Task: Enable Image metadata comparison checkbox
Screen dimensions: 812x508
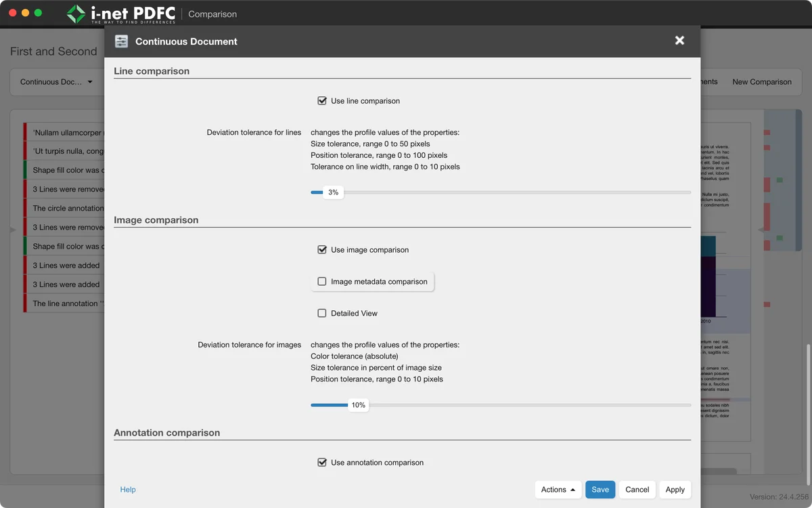Action: 322,282
